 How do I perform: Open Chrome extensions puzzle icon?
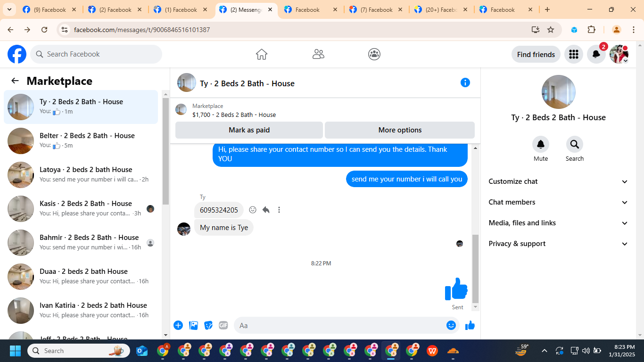[591, 30]
